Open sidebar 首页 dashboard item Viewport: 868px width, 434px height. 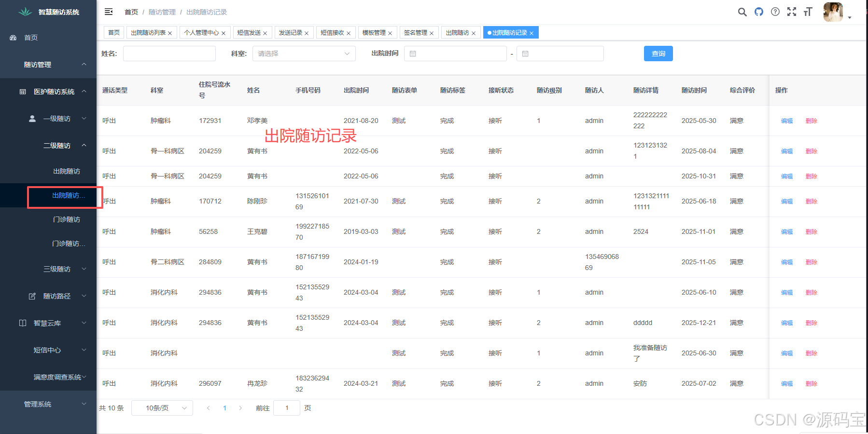(48, 38)
